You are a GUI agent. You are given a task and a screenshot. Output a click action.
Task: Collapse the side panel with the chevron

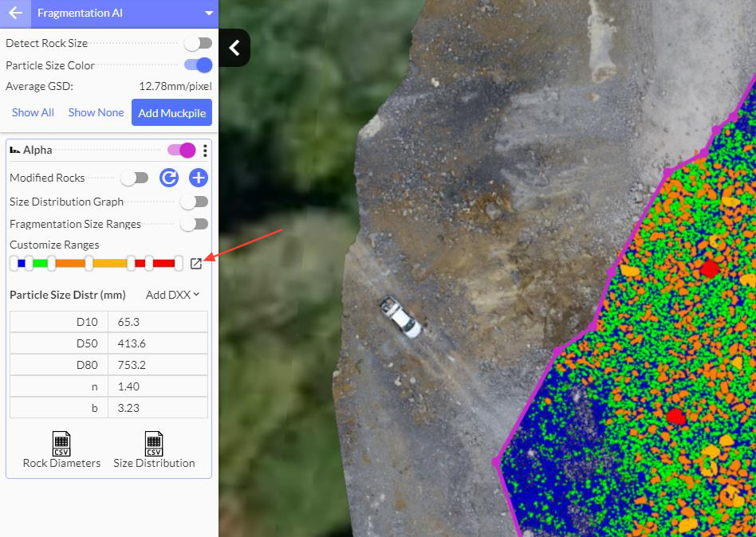click(234, 48)
